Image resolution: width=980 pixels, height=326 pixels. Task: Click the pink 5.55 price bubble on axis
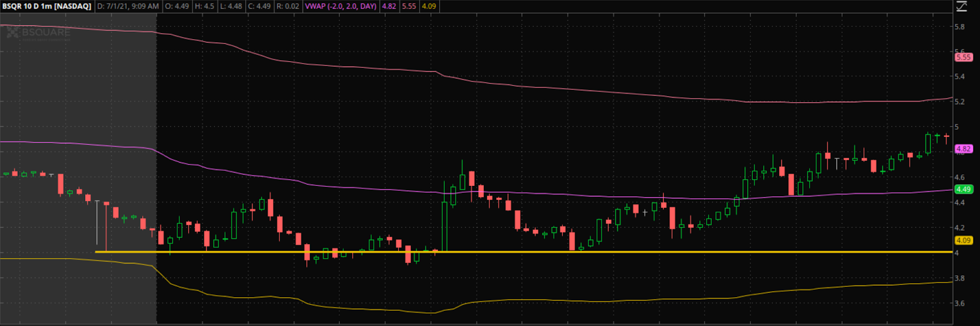click(x=963, y=57)
